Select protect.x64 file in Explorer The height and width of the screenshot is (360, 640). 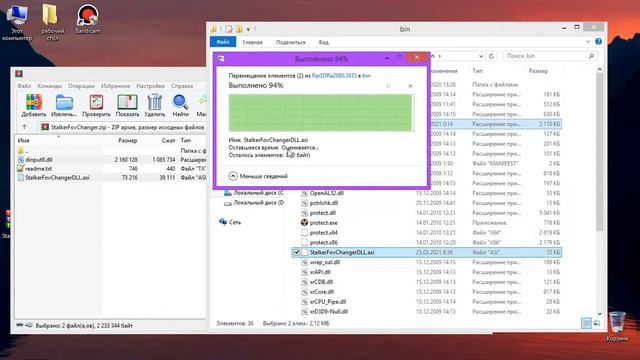323,233
